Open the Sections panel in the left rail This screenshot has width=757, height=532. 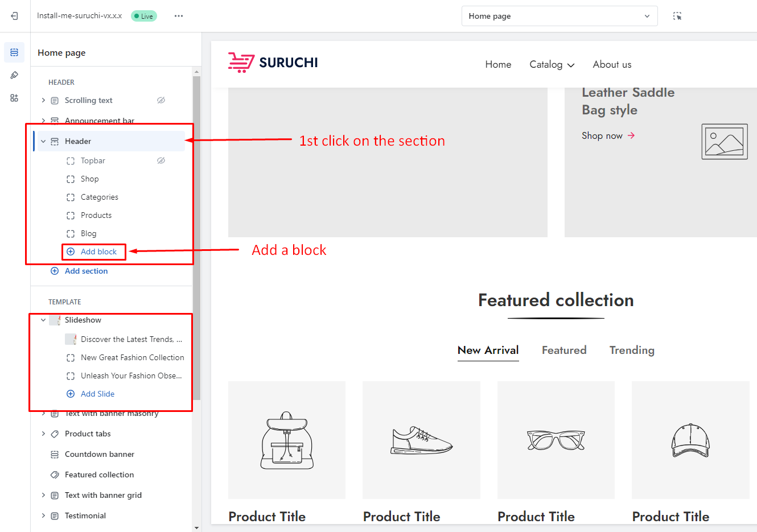14,52
